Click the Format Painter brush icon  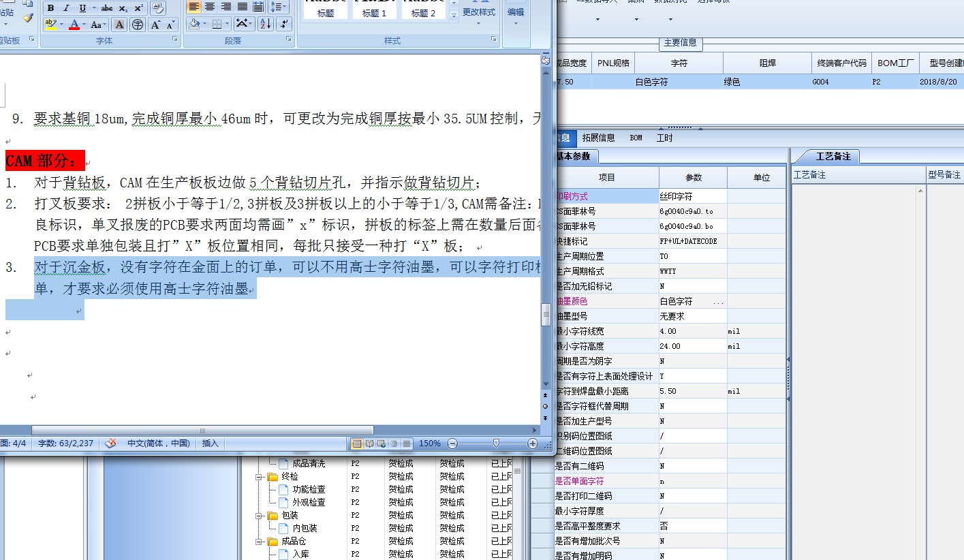tap(27, 18)
